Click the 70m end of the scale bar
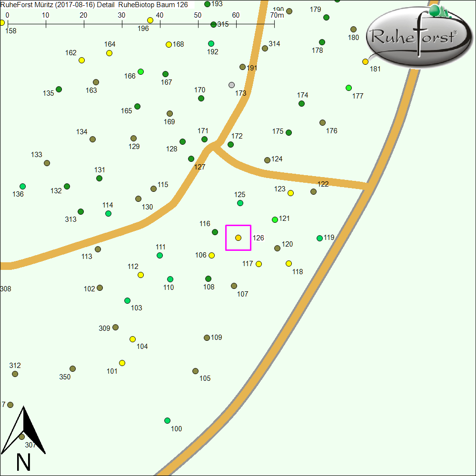The image size is (476, 476). [274, 22]
